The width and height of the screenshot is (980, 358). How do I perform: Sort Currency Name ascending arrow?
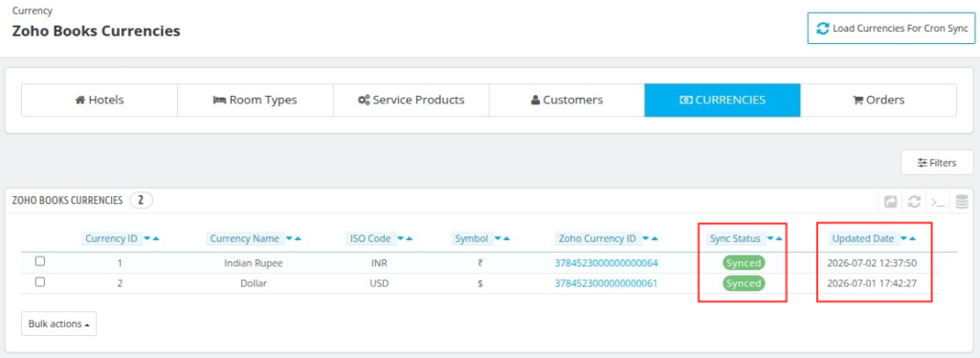point(299,238)
